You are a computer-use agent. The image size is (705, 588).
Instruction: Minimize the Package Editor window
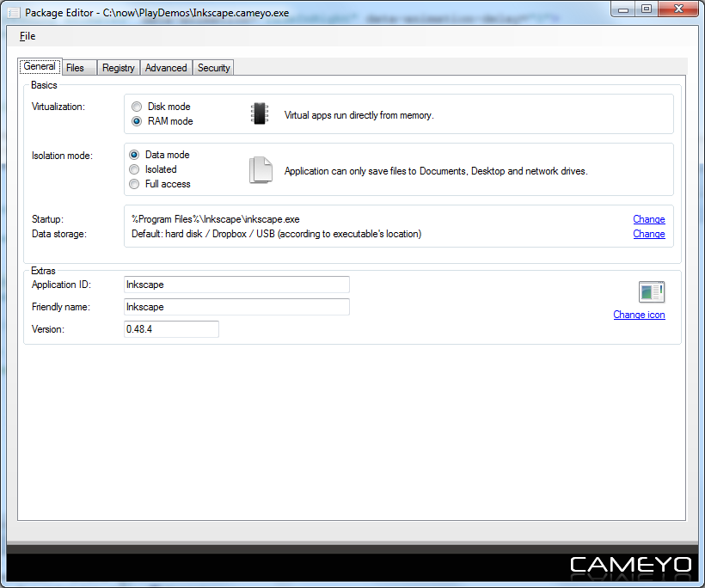click(x=623, y=9)
